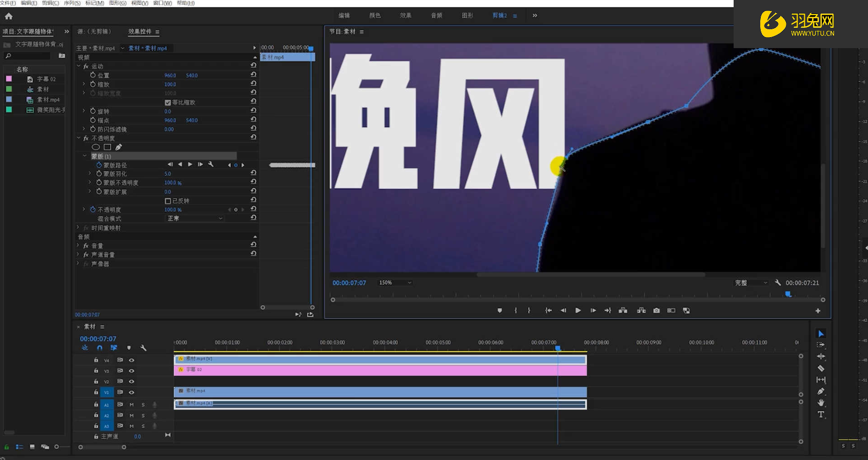This screenshot has width=868, height=460.
Task: Select the Ripple Edit tool
Action: tap(821, 356)
